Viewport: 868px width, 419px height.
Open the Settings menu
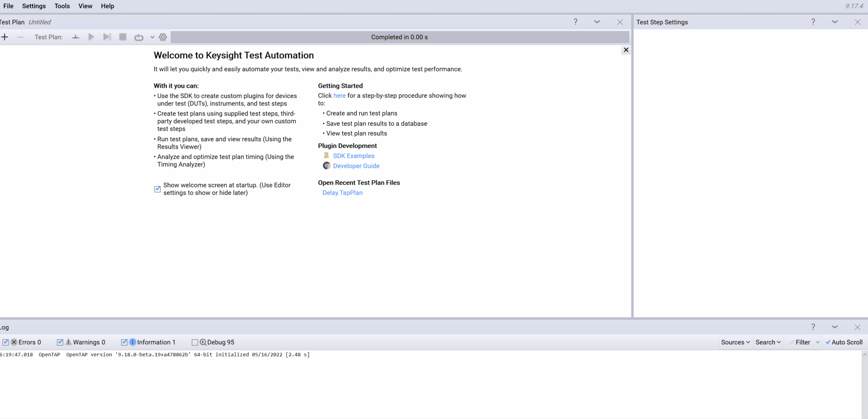pos(33,6)
